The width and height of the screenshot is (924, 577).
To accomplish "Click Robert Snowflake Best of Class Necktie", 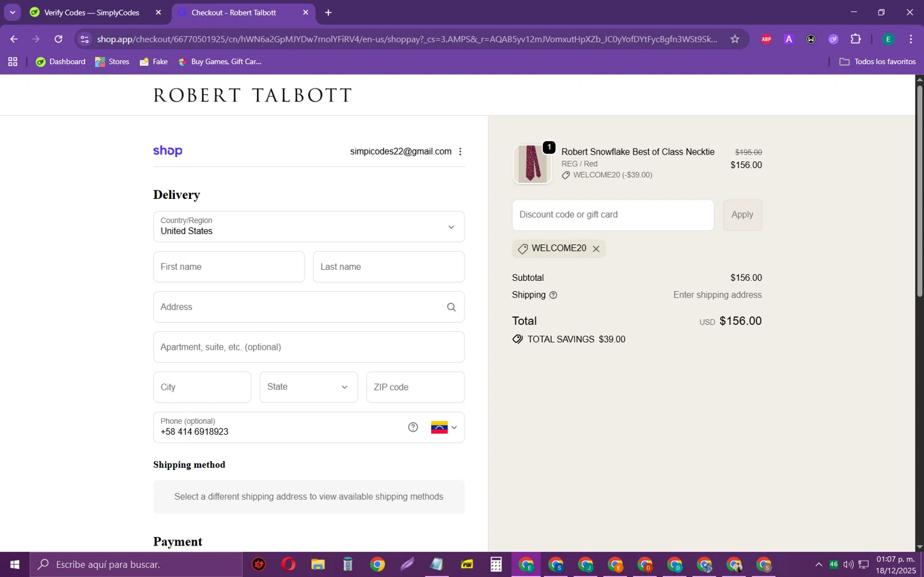I will click(x=638, y=152).
